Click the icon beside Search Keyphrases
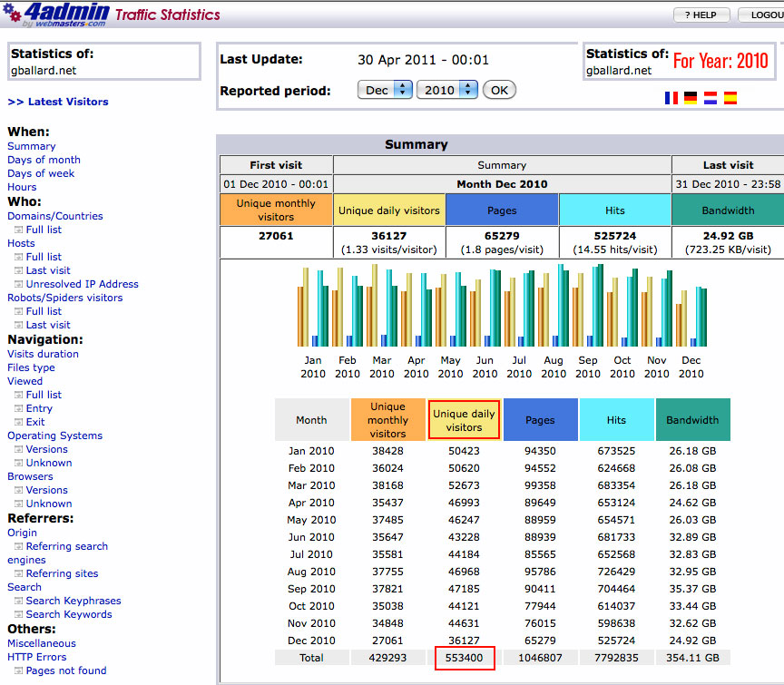This screenshot has width=784, height=685. pos(18,602)
